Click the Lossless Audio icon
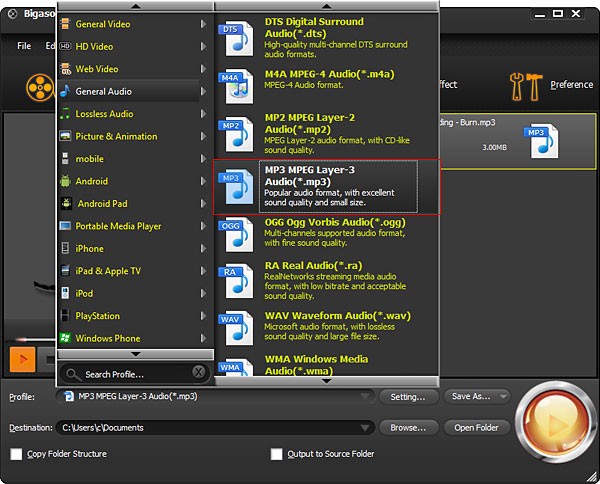 point(65,114)
